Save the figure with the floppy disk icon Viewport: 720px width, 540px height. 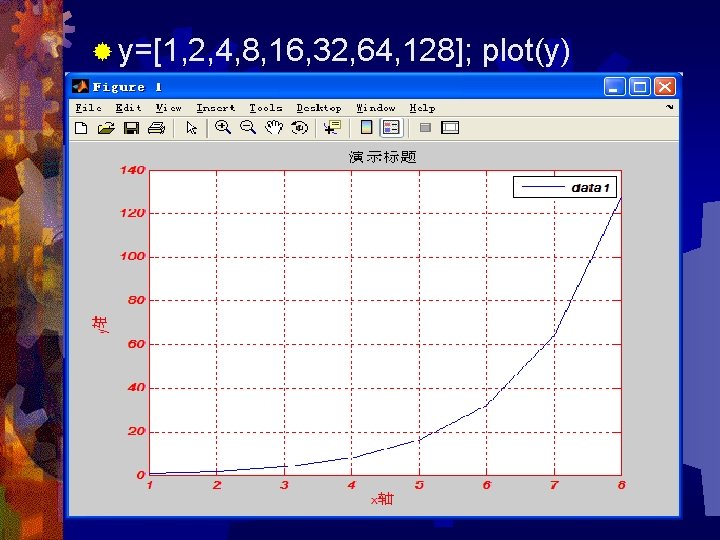coord(132,128)
